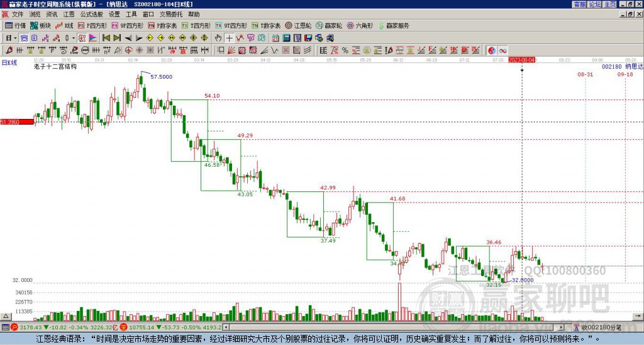This screenshot has height=345, width=644.
Task: Open the 帮助 menu
Action: 194,14
